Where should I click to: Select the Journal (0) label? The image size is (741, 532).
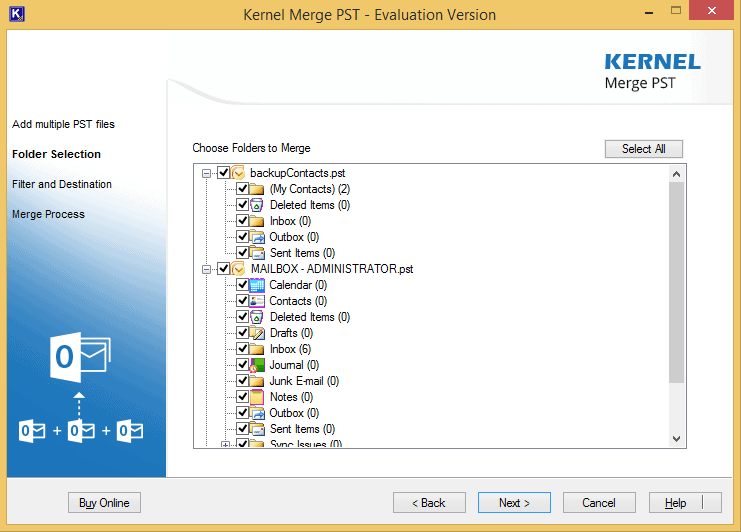(294, 365)
